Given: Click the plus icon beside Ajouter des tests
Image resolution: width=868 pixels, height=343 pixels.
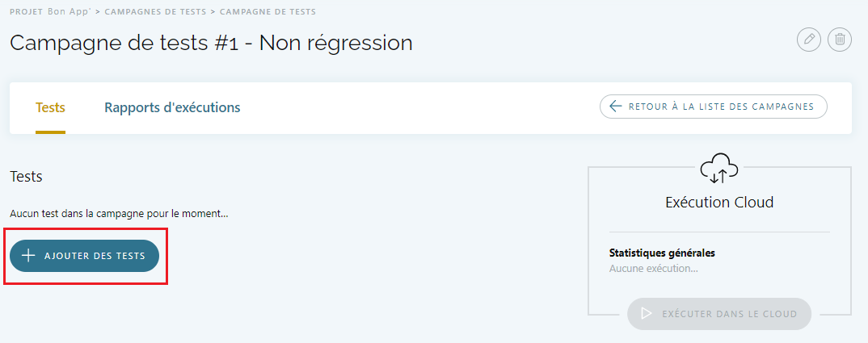Looking at the screenshot, I should point(29,255).
